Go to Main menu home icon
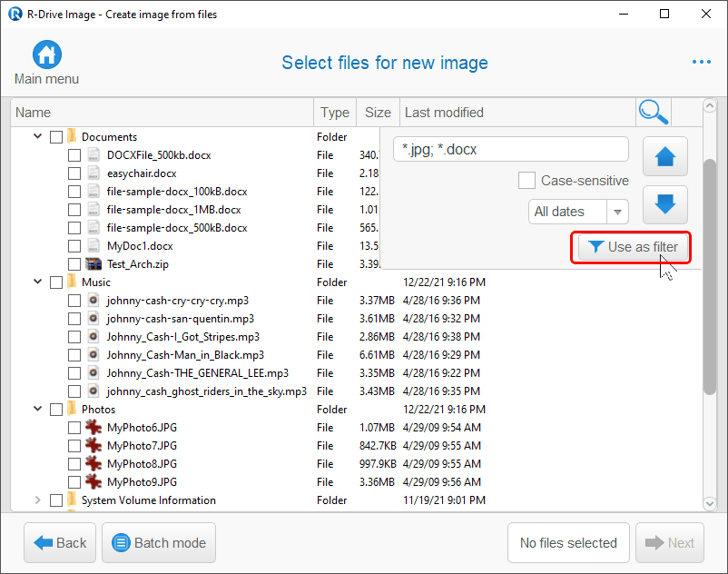 (47, 54)
